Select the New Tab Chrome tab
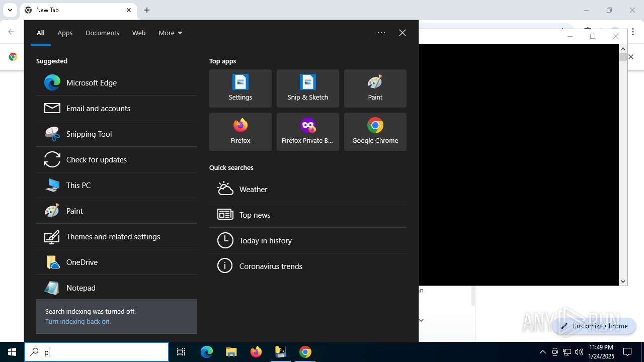This screenshot has height=362, width=644. point(78,10)
